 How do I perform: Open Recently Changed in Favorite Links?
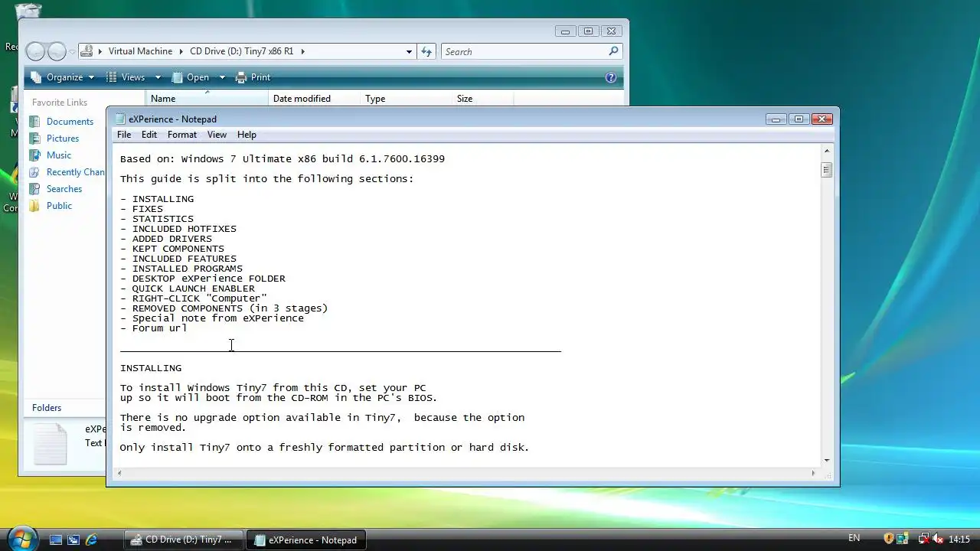click(75, 172)
